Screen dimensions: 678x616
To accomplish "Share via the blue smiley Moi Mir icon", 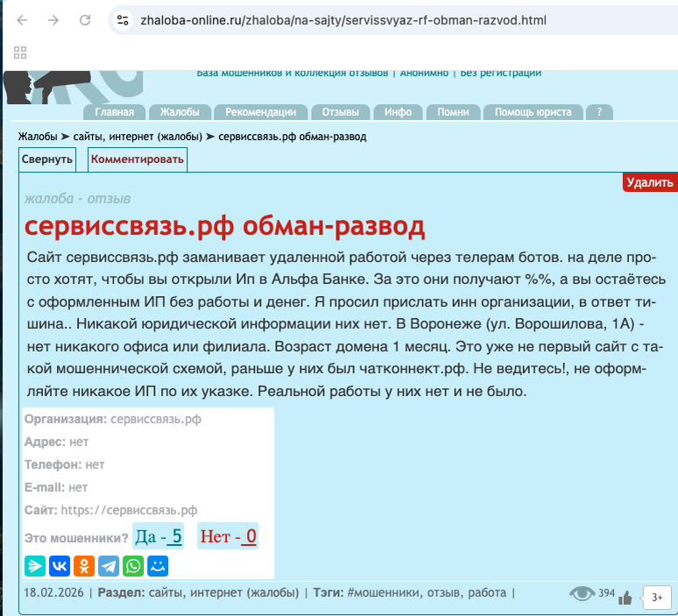I will tap(158, 566).
